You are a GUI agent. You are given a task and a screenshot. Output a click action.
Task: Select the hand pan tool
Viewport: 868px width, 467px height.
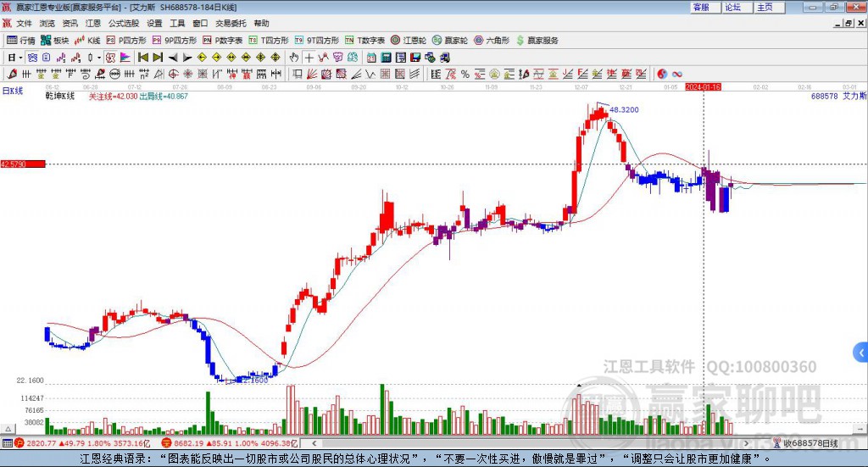[x=294, y=58]
